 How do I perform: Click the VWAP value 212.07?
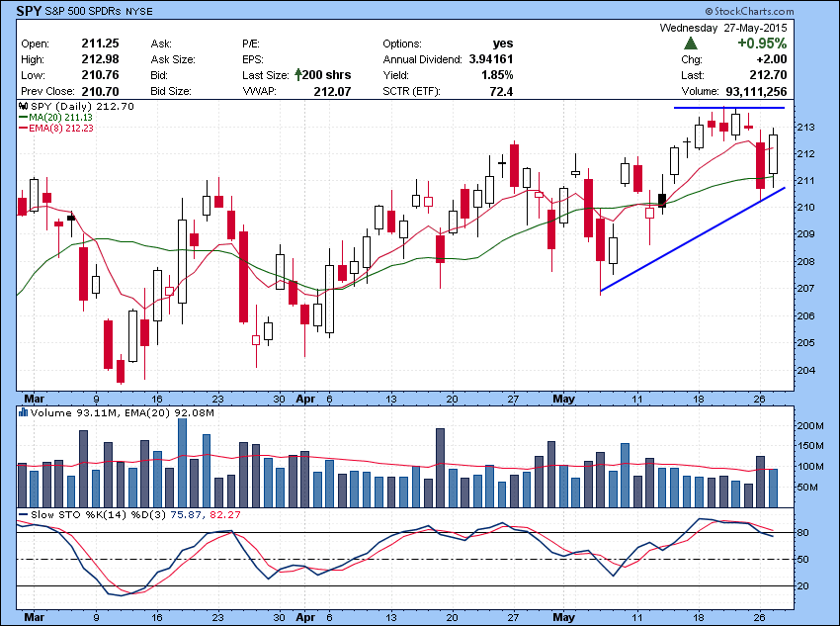point(332,91)
